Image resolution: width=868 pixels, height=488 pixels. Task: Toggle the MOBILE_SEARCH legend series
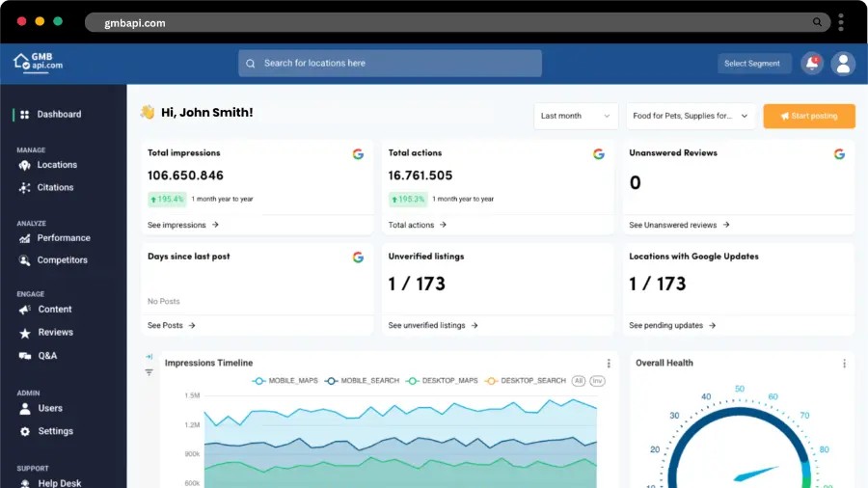tap(362, 381)
